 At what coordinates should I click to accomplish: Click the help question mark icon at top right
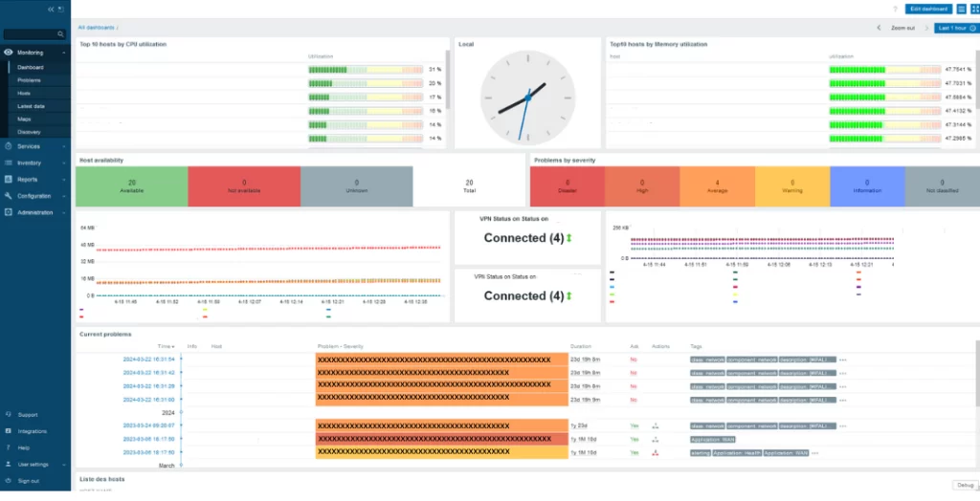click(x=895, y=9)
